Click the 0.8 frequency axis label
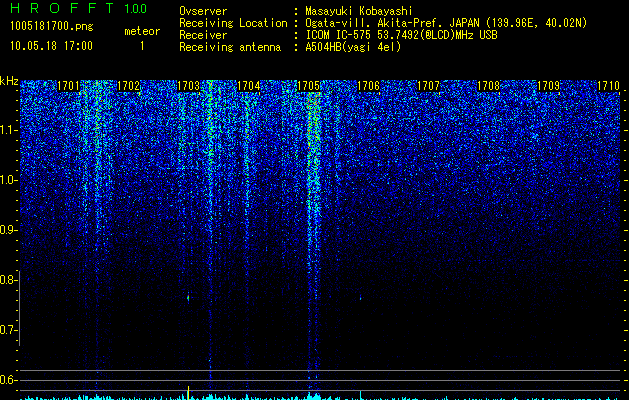 8,280
